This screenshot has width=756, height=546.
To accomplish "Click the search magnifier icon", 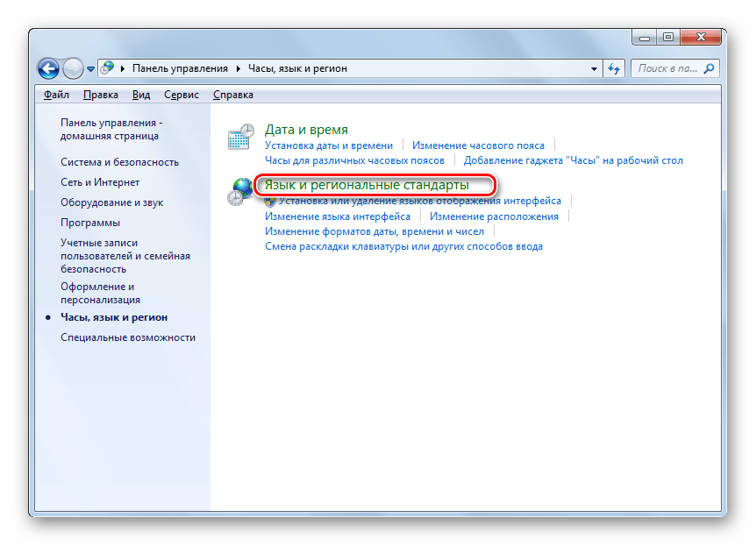I will click(710, 68).
